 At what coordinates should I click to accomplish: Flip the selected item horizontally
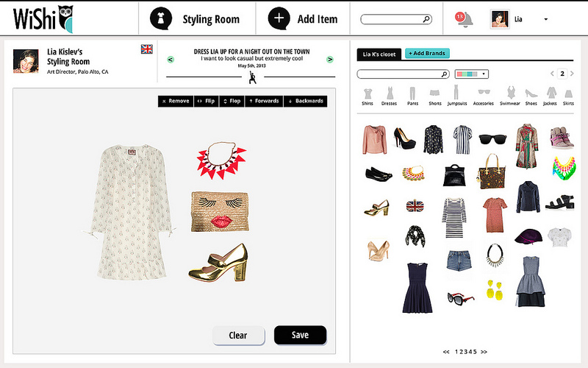coord(206,101)
